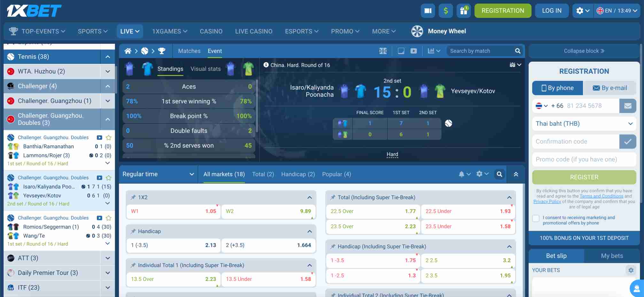The image size is (644, 297).
Task: Click the tennis ball breadcrumb icon
Action: click(145, 51)
